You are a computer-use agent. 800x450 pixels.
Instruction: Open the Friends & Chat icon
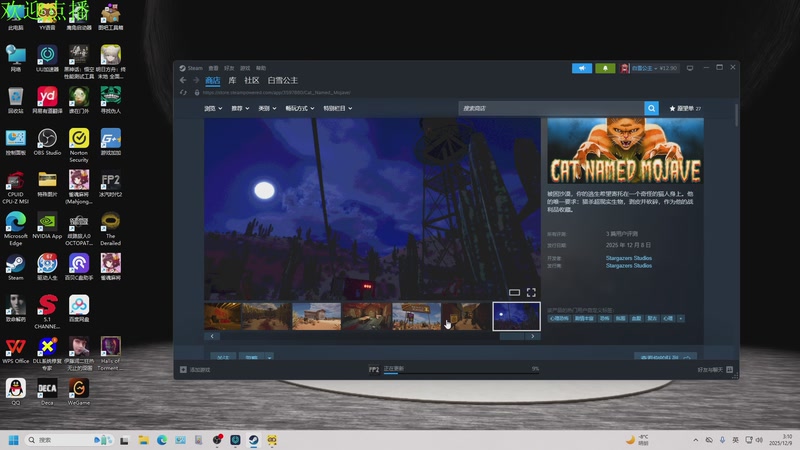(730, 369)
